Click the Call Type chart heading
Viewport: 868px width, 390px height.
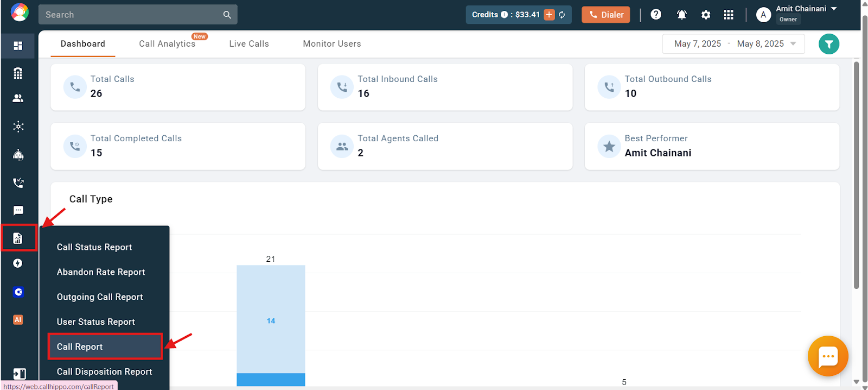[91, 199]
